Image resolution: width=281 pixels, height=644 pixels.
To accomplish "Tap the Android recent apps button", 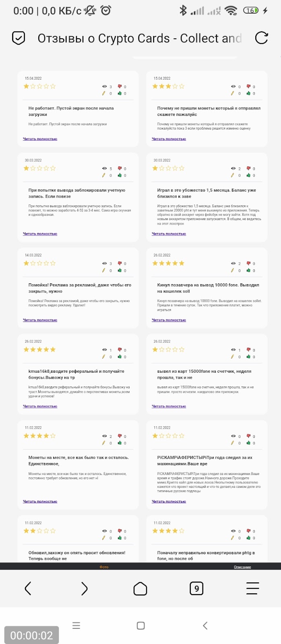I will tap(76, 625).
